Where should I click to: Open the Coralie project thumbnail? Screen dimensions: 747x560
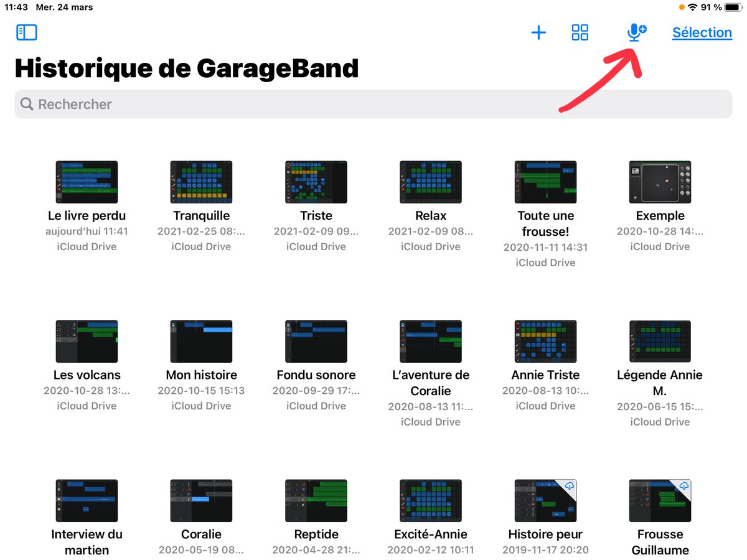201,500
